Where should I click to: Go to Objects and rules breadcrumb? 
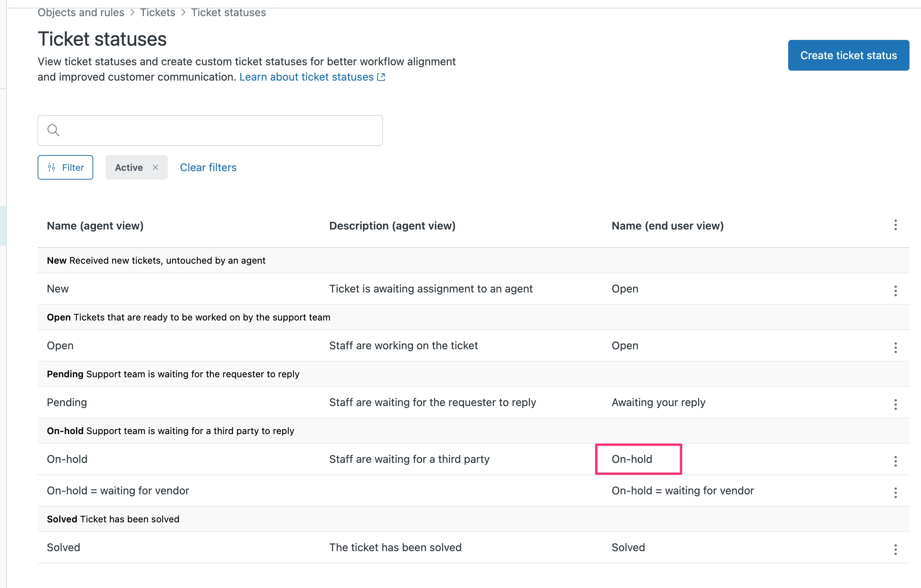point(81,13)
